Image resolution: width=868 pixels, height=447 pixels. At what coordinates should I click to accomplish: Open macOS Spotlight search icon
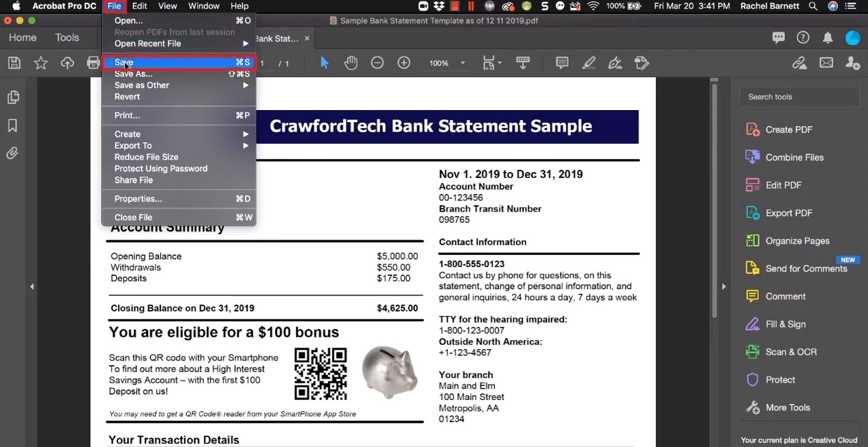pyautogui.click(x=813, y=6)
